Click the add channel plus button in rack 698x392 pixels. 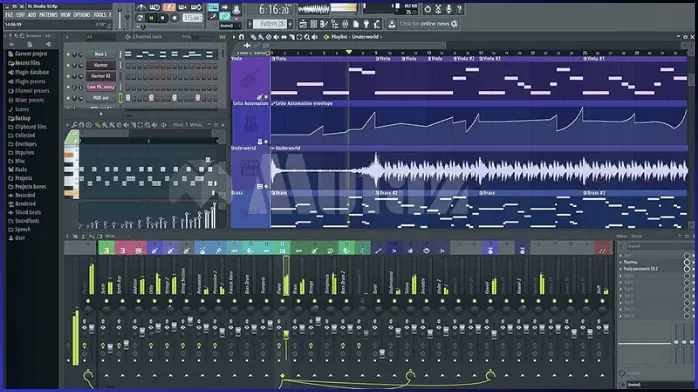tap(101, 114)
